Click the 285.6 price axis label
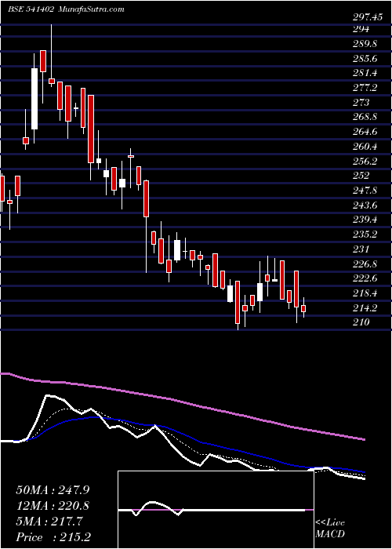 pos(365,59)
